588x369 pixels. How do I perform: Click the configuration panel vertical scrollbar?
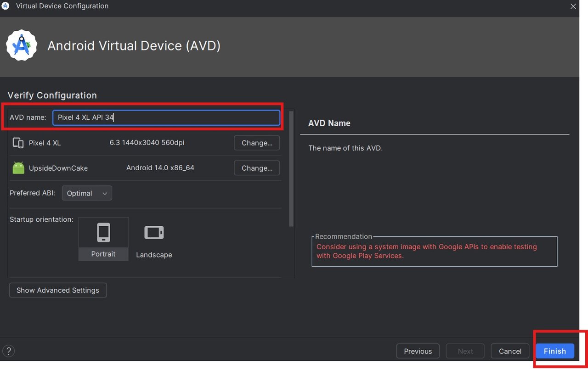coord(291,168)
